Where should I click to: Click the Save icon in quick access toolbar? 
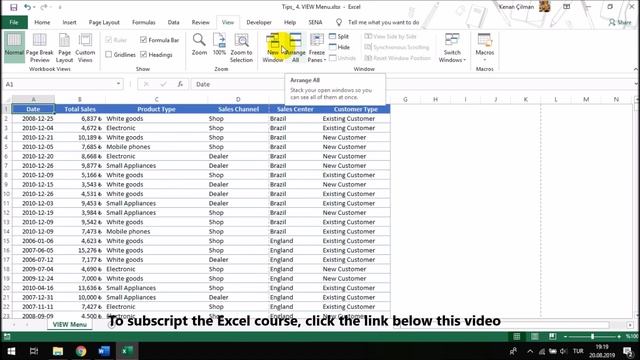point(13,7)
